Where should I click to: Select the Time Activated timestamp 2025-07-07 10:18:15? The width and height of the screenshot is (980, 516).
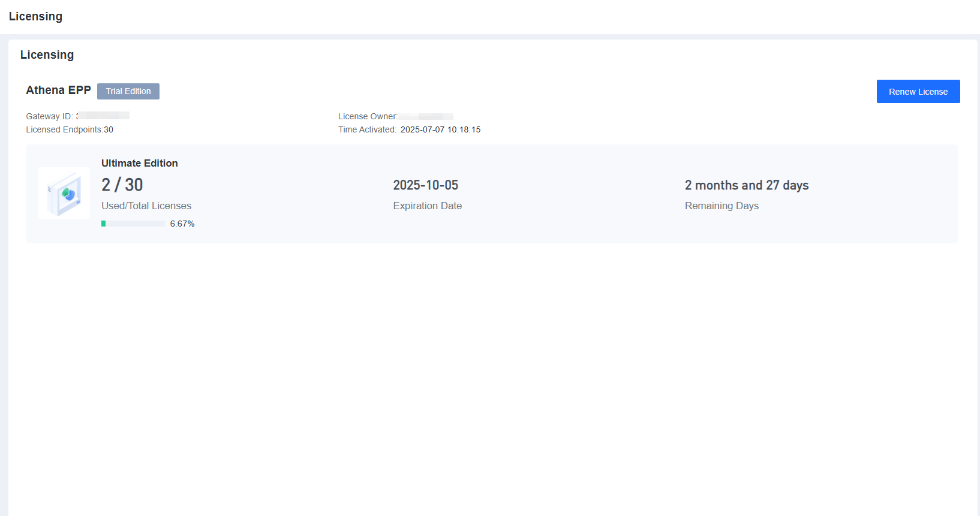tap(440, 129)
